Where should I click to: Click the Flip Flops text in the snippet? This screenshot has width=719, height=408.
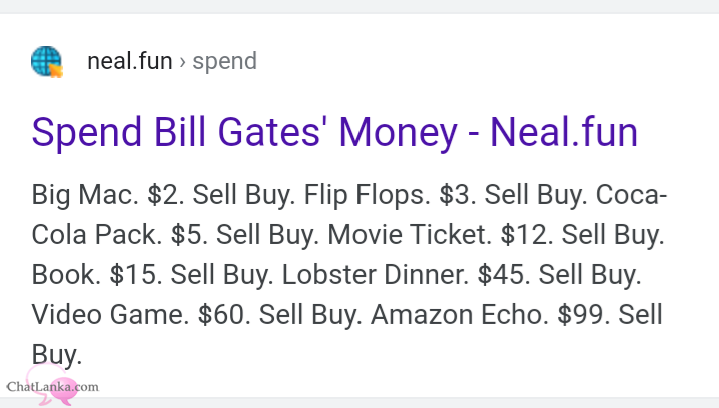coord(367,195)
